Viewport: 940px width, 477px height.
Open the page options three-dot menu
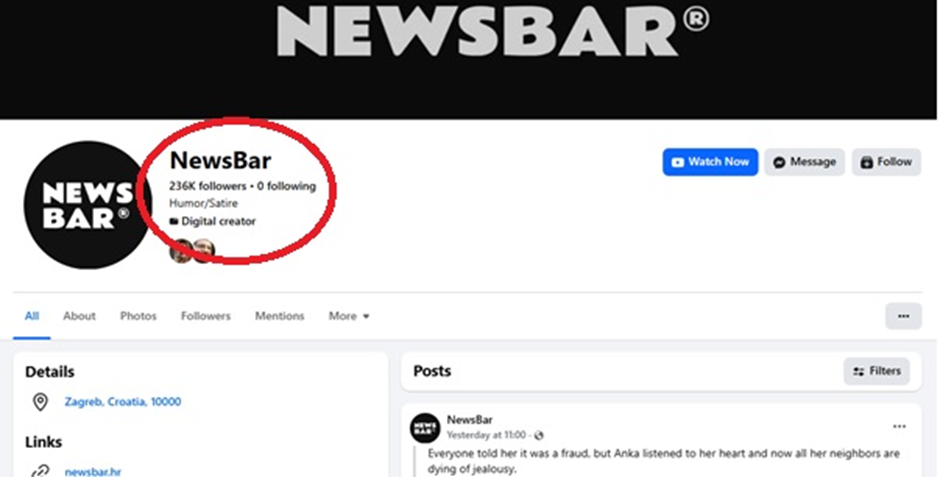click(x=903, y=316)
